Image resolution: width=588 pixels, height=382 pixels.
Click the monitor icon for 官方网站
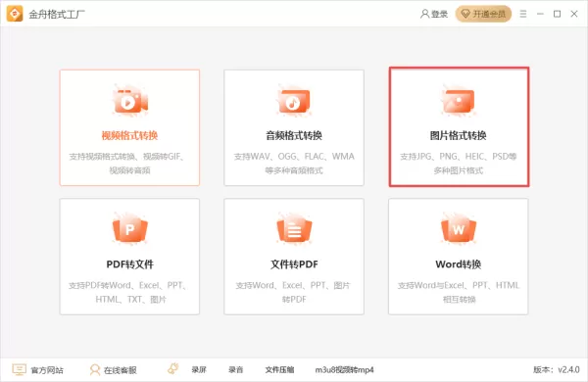point(19,369)
